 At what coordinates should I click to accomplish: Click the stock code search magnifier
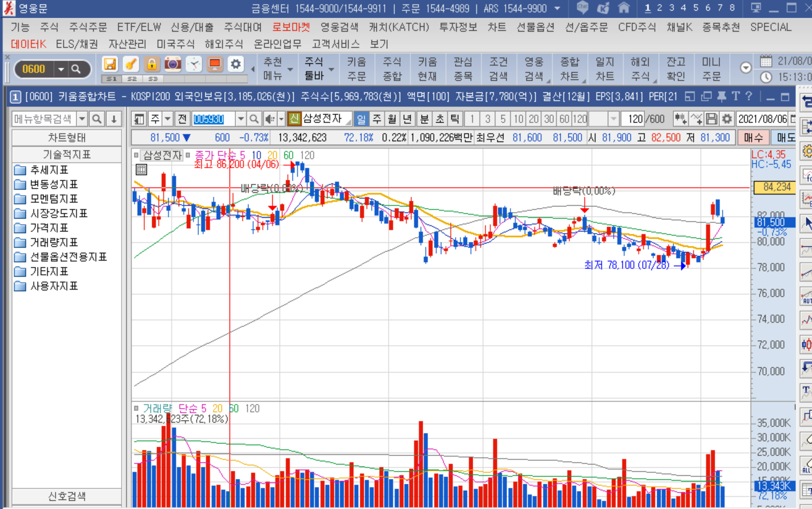pos(254,119)
